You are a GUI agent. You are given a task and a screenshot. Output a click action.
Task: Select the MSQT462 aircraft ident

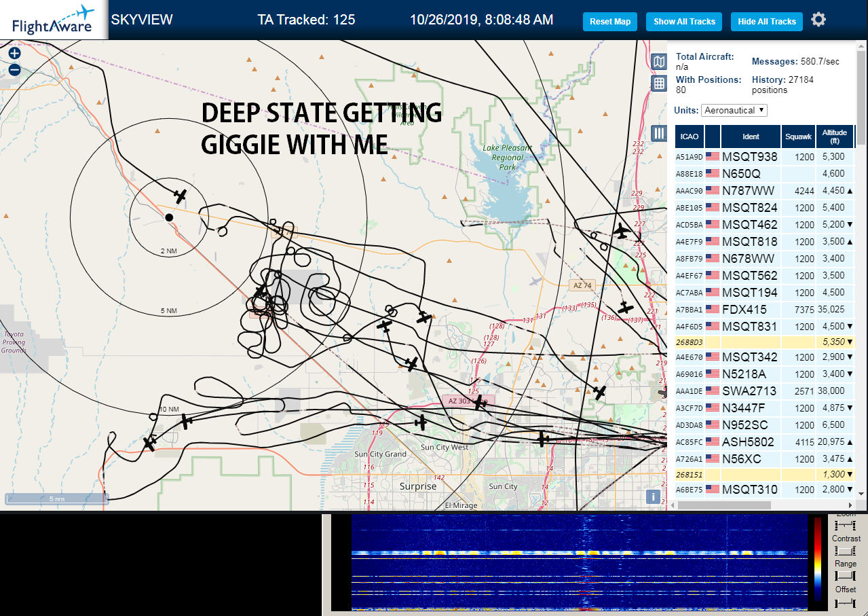750,224
